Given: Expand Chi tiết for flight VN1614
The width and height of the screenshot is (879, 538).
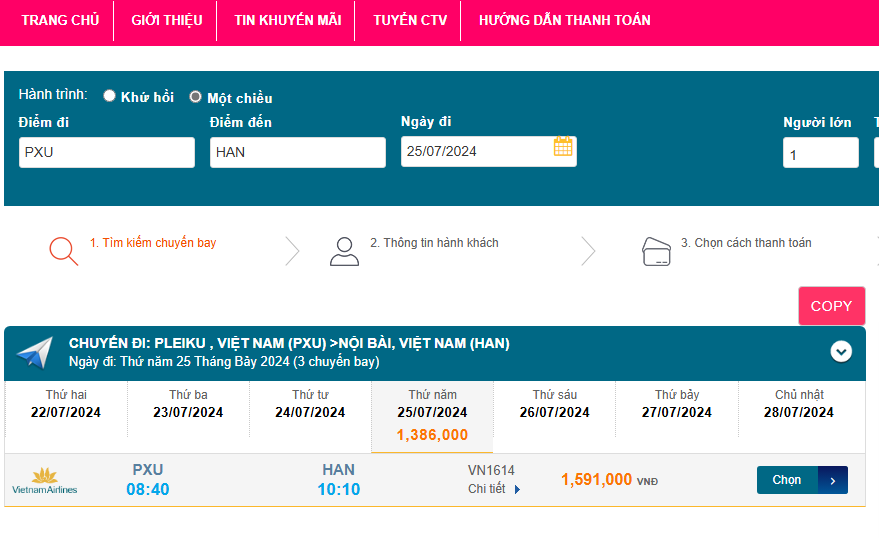Looking at the screenshot, I should click(495, 489).
